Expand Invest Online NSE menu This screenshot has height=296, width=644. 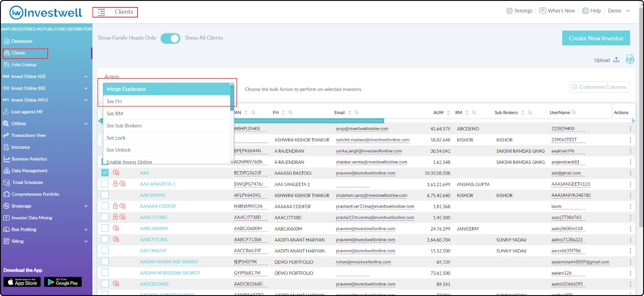tap(86, 77)
